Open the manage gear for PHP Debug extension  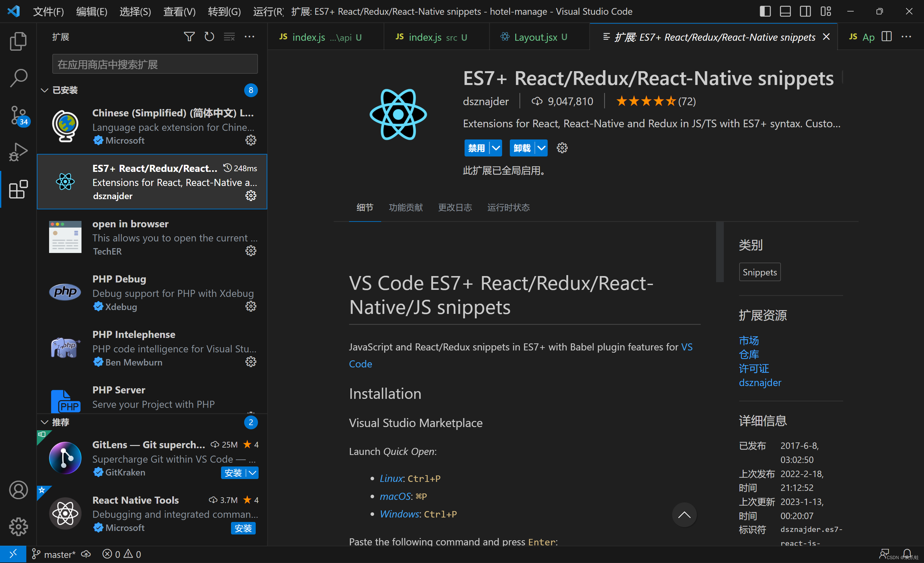point(251,306)
